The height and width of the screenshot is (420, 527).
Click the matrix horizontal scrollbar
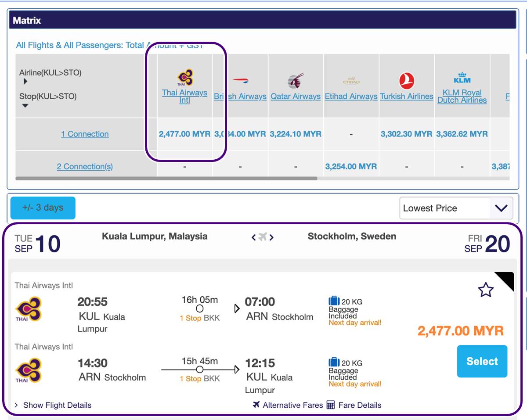(166, 179)
